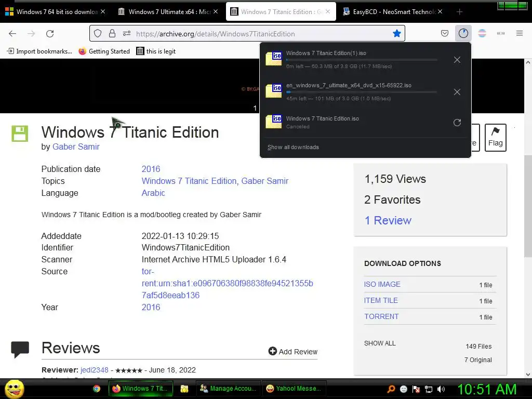Click the 149 Files count

478,347
